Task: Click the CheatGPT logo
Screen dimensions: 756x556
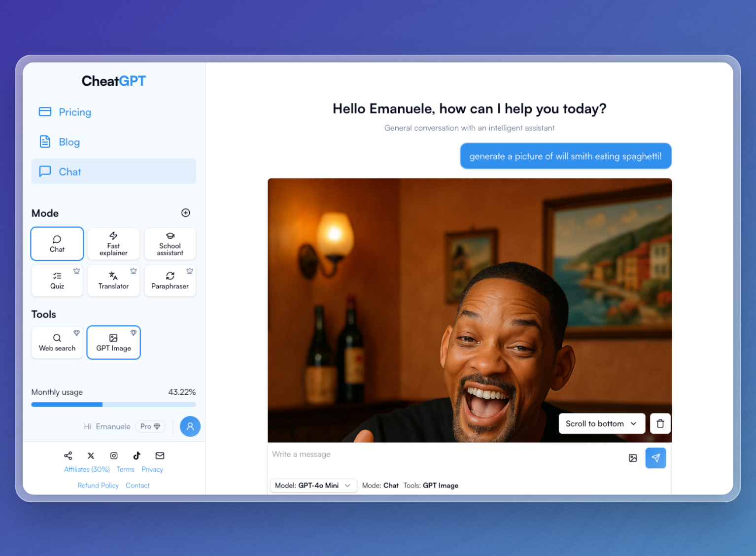Action: pyautogui.click(x=114, y=81)
